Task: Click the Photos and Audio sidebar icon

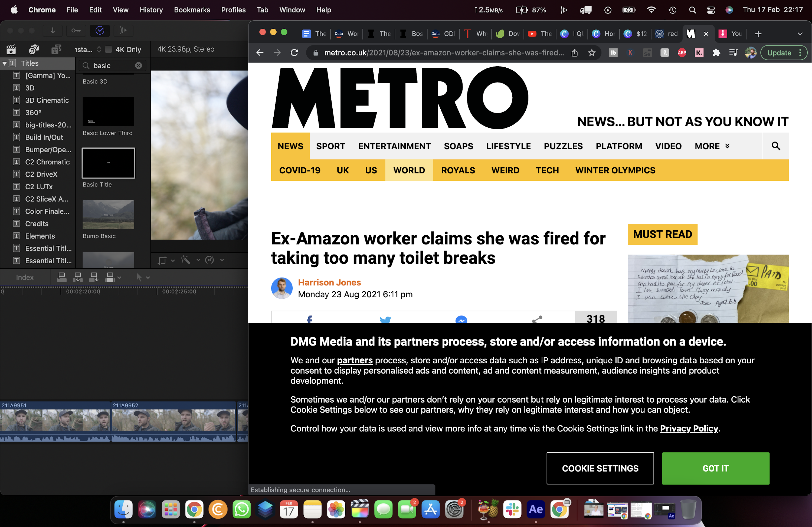Action: [34, 50]
